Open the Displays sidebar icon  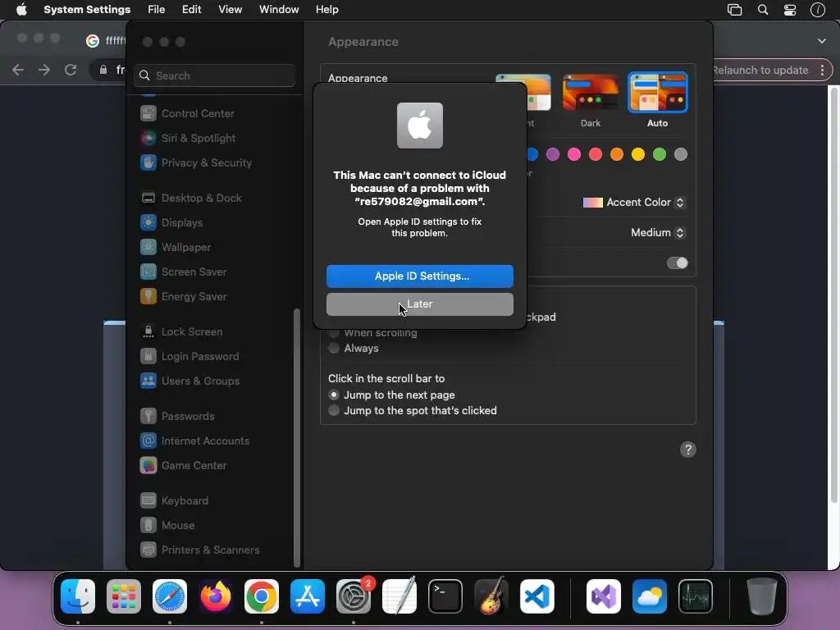(x=148, y=223)
